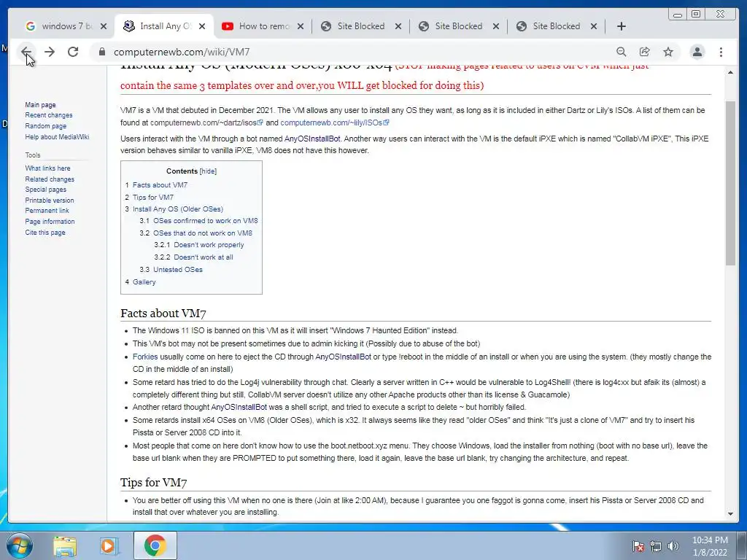Close the 'windows 7' Google tab
This screenshot has height=560, width=747.
point(104,26)
